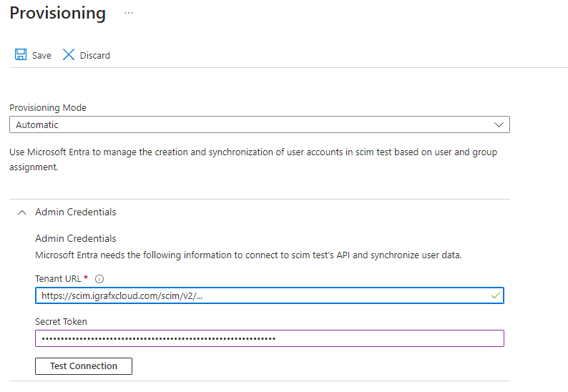The height and width of the screenshot is (392, 568).
Task: Click into the Tenant URL input field
Action: click(258, 295)
